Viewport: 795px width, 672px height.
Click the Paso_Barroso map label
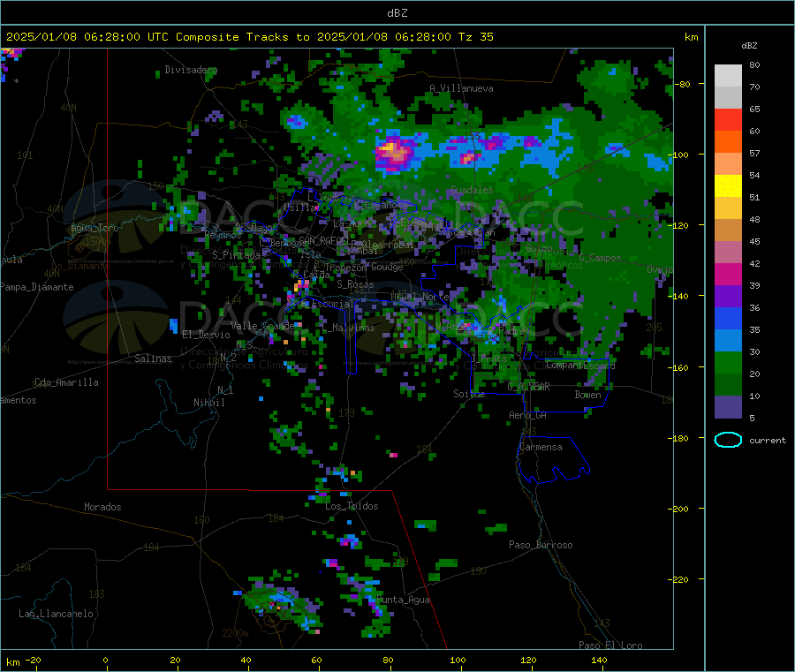541,546
